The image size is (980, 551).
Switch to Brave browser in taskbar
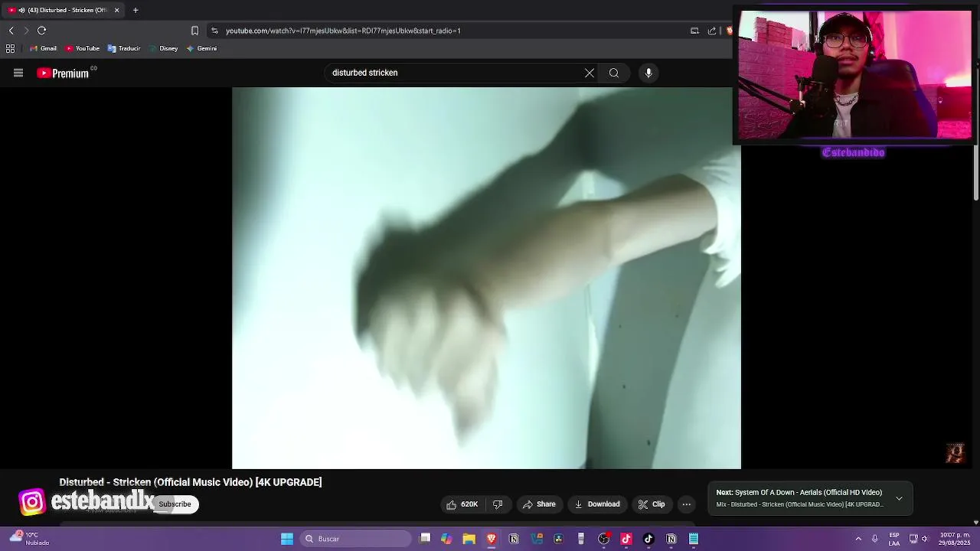pos(492,539)
